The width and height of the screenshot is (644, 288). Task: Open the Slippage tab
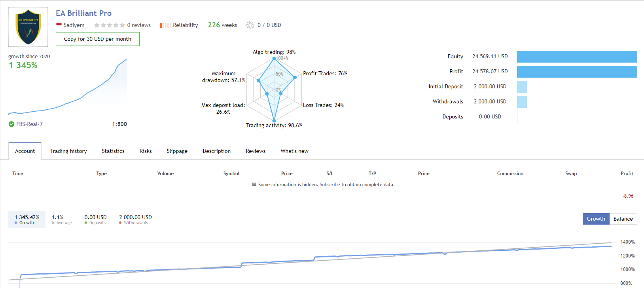click(177, 151)
